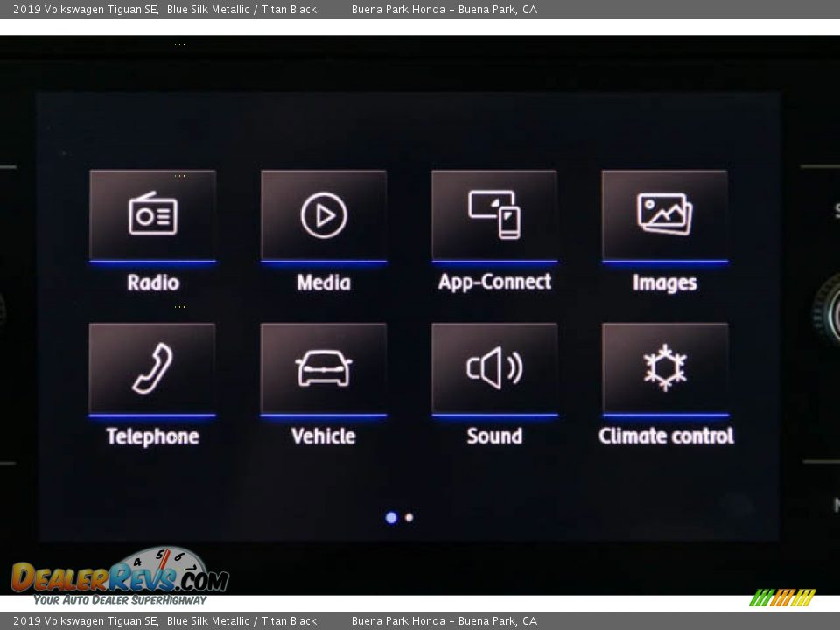The height and width of the screenshot is (630, 840).
Task: Click the "Images" label text
Action: (665, 283)
